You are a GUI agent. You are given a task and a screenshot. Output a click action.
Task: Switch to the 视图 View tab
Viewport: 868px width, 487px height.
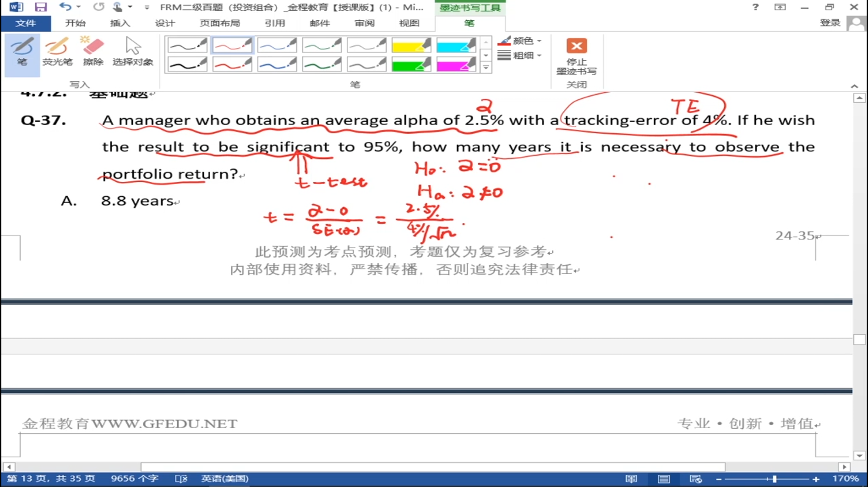tap(409, 23)
